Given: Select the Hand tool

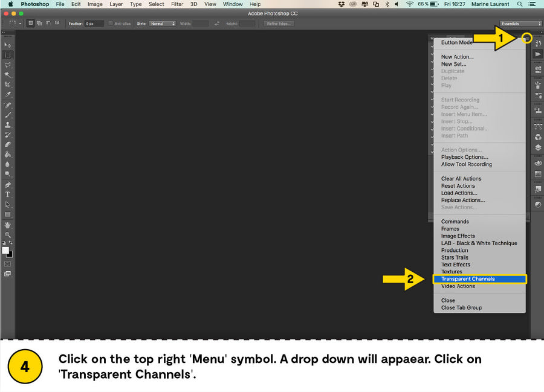Looking at the screenshot, I should click(x=8, y=225).
